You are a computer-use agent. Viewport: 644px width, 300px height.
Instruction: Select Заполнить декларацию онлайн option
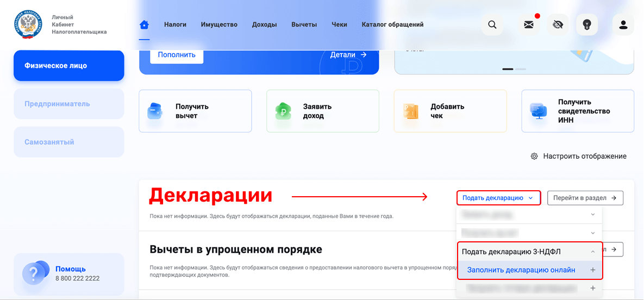click(x=530, y=270)
